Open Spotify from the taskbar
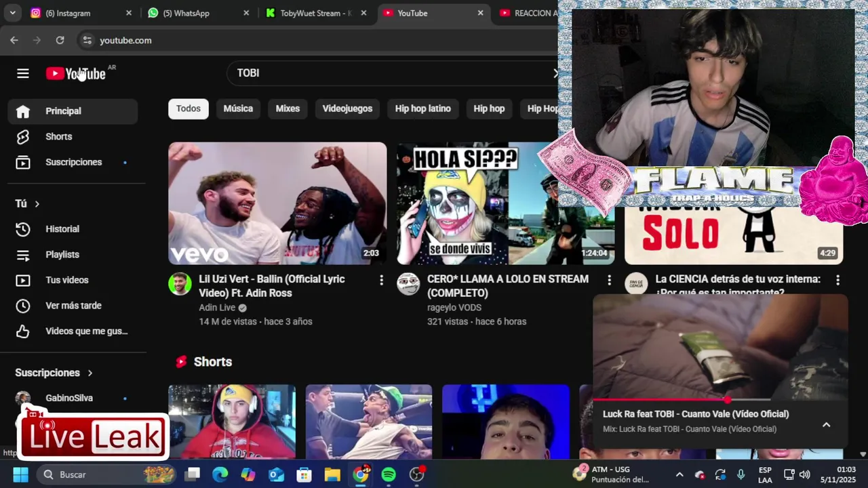The width and height of the screenshot is (868, 488). pyautogui.click(x=389, y=474)
